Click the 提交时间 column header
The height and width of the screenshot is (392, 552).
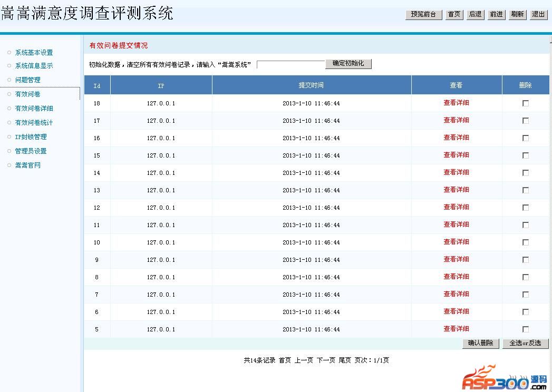coord(311,85)
